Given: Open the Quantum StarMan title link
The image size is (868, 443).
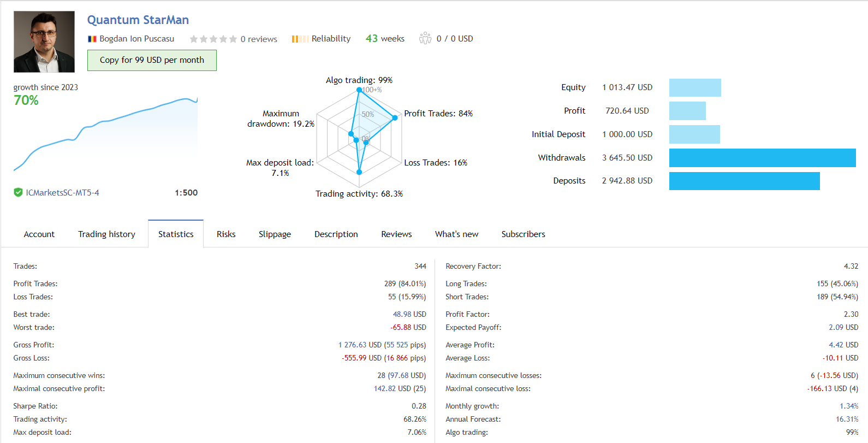Looking at the screenshot, I should coord(138,20).
